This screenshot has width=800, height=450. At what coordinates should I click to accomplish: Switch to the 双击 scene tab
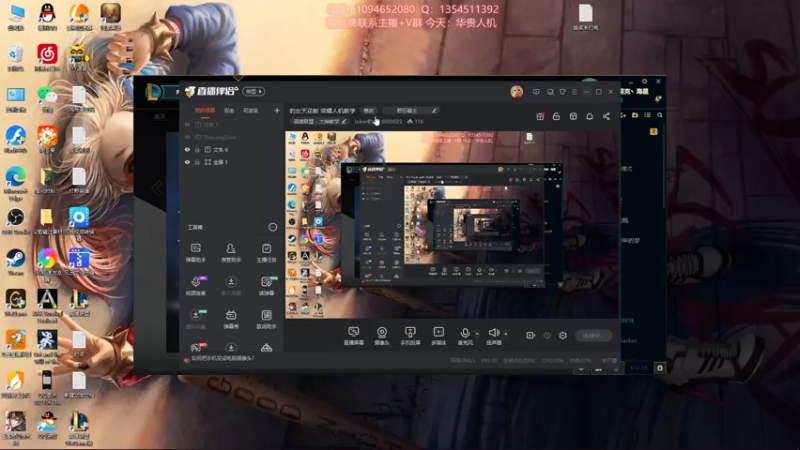tap(229, 110)
